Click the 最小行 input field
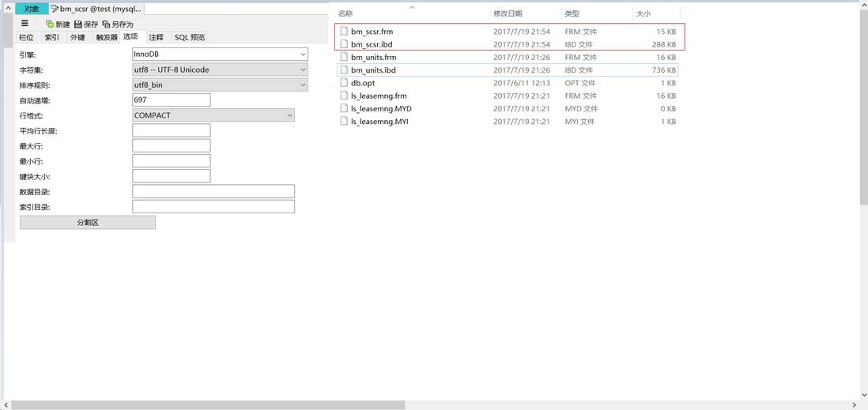Screen dimensions: 868x410 pyautogui.click(x=172, y=161)
